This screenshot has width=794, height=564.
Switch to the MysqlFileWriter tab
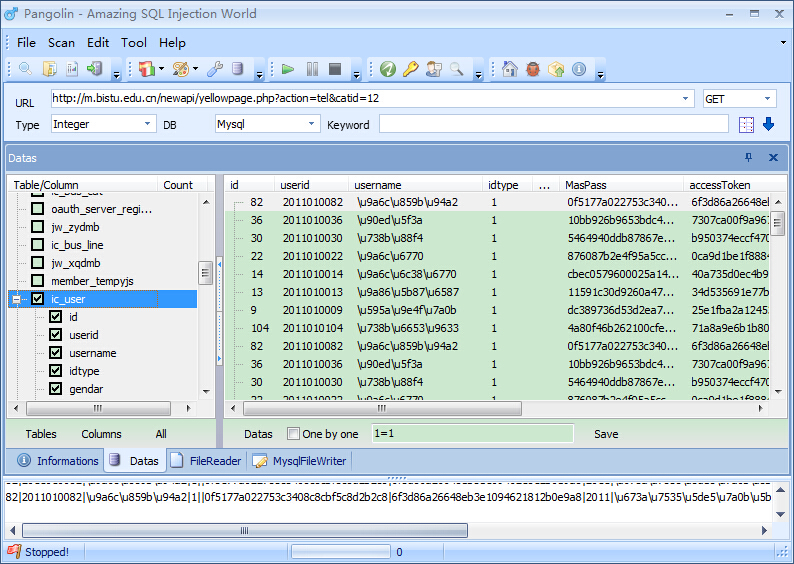300,461
